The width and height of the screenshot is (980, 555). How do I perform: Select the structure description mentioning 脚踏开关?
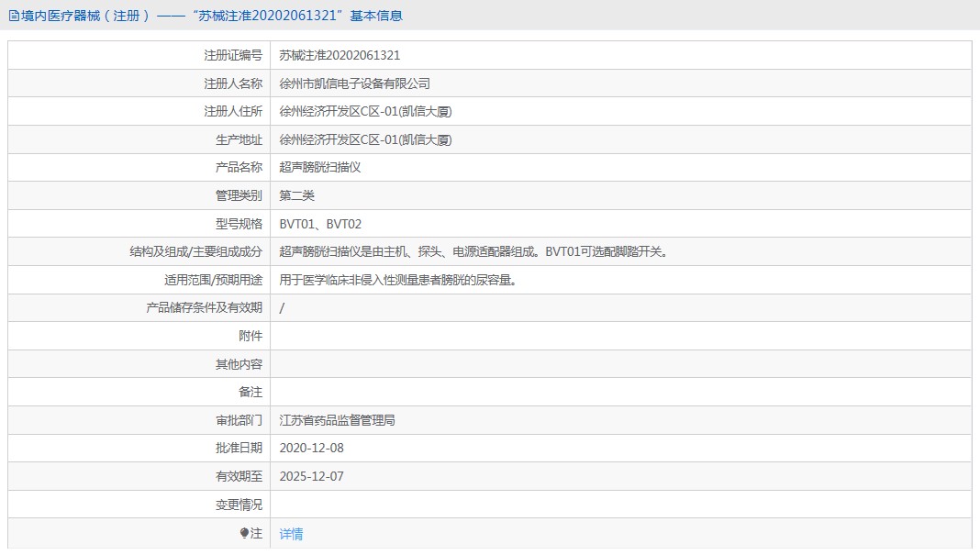[475, 252]
